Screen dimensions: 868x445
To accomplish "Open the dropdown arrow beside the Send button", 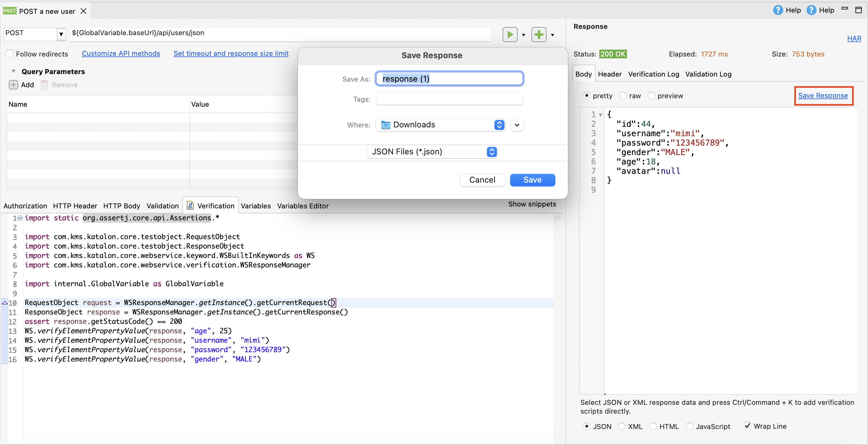I will point(523,35).
